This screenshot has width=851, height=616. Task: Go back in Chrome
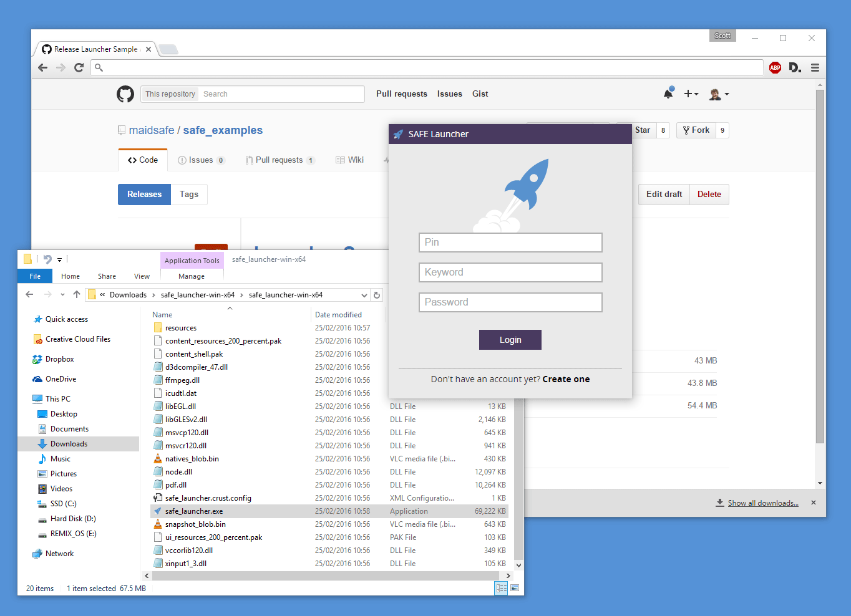click(42, 67)
